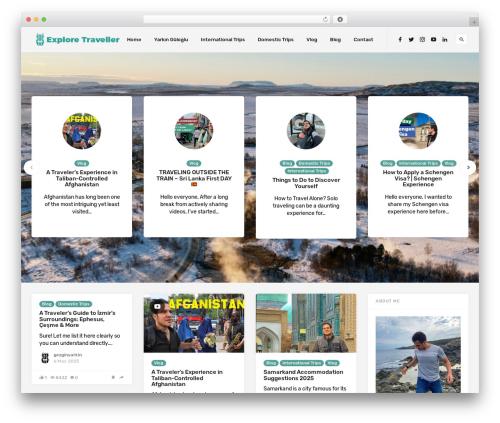Select Vlog in the navigation bar
The image size is (500, 423).
(312, 39)
